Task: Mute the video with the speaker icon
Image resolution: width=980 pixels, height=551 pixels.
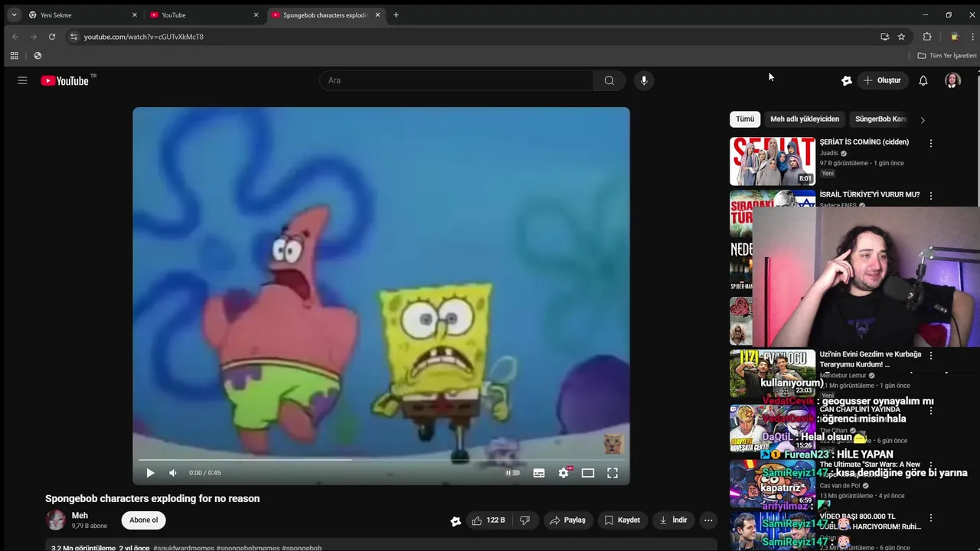Action: pyautogui.click(x=173, y=473)
